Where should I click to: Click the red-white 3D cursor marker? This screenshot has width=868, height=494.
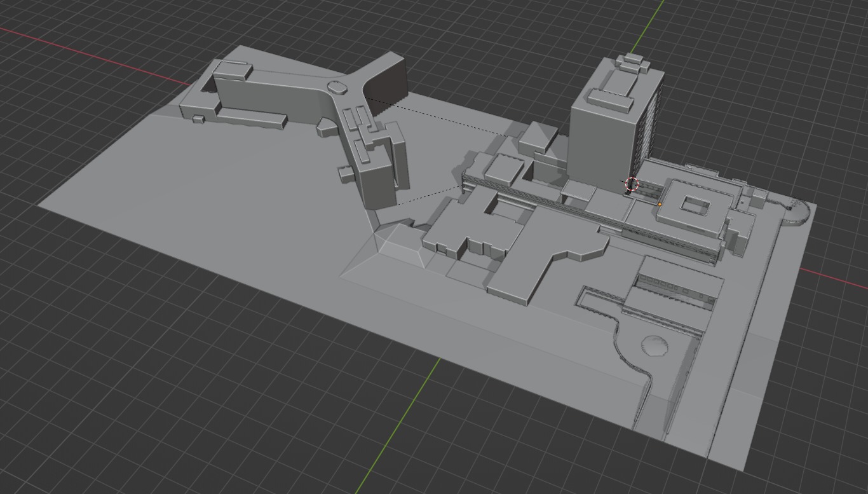click(x=631, y=184)
